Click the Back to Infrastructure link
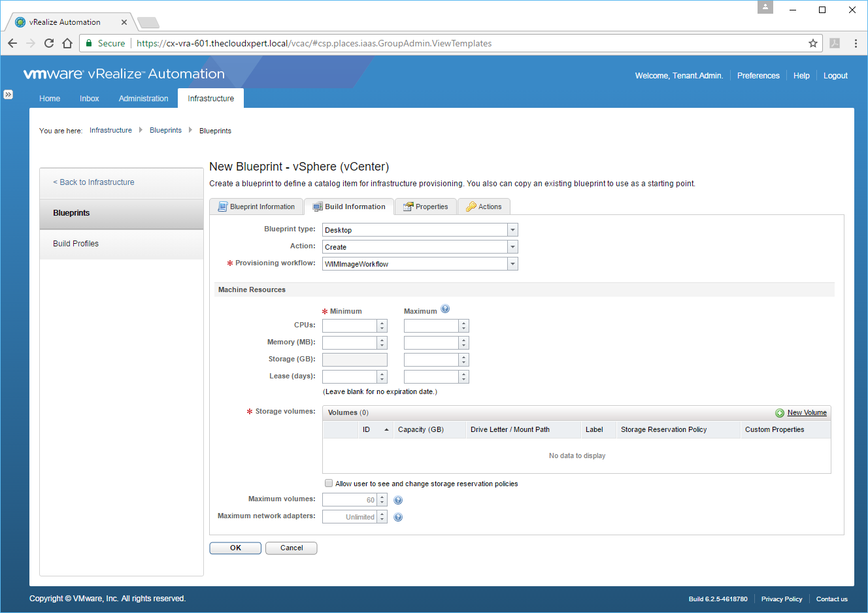The width and height of the screenshot is (868, 613). tap(93, 182)
